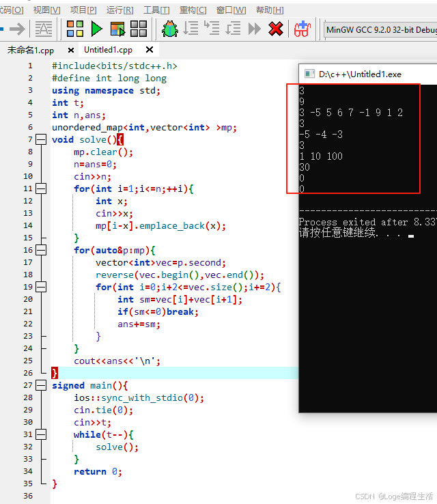Screen dimensions: 437x504
Task: Open the 帮助[H] menu
Action: point(270,10)
